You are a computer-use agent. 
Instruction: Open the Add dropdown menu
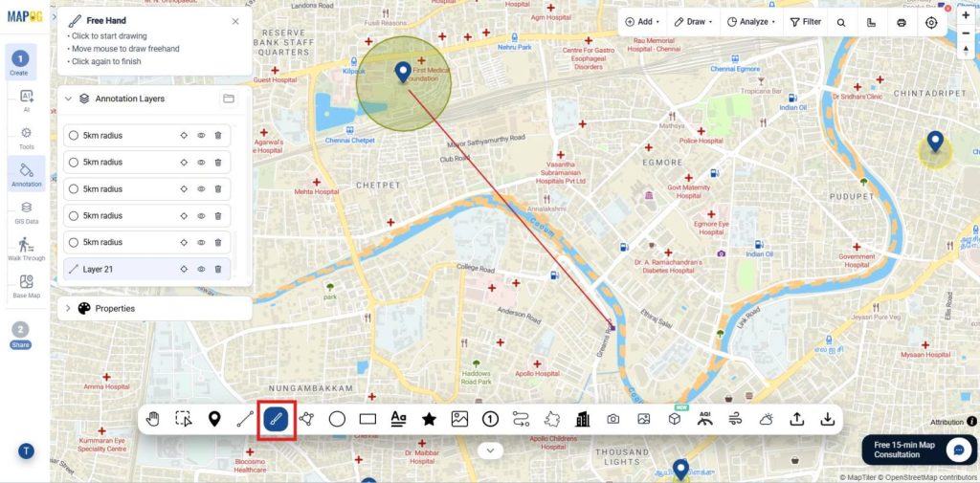tap(642, 22)
